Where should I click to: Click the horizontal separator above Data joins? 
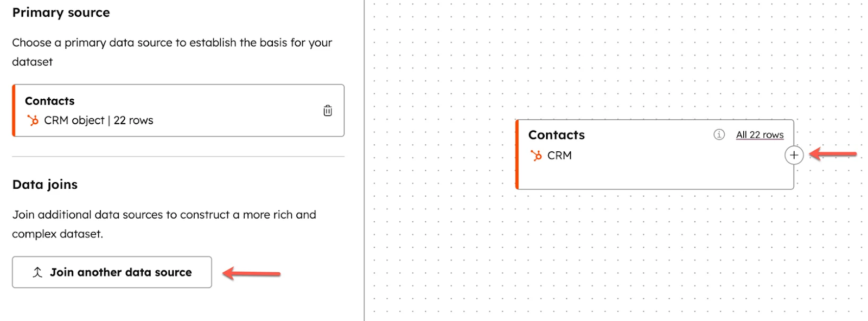pyautogui.click(x=178, y=157)
